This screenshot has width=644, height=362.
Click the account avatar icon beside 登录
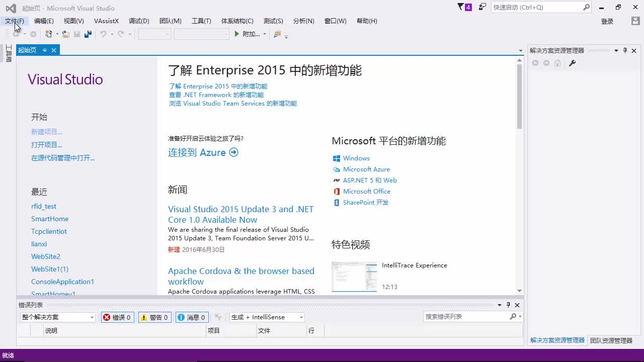(635, 21)
